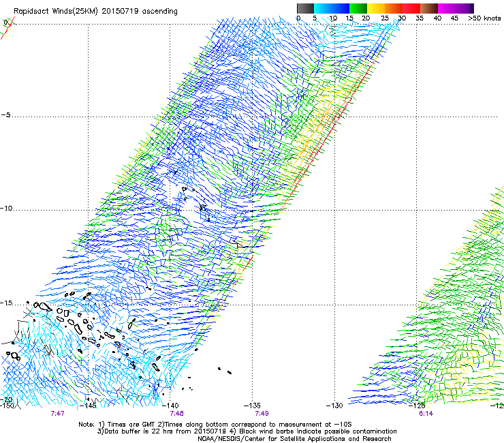504x443 pixels.
Task: Click the '25' legend scale number
Action: (385, 18)
